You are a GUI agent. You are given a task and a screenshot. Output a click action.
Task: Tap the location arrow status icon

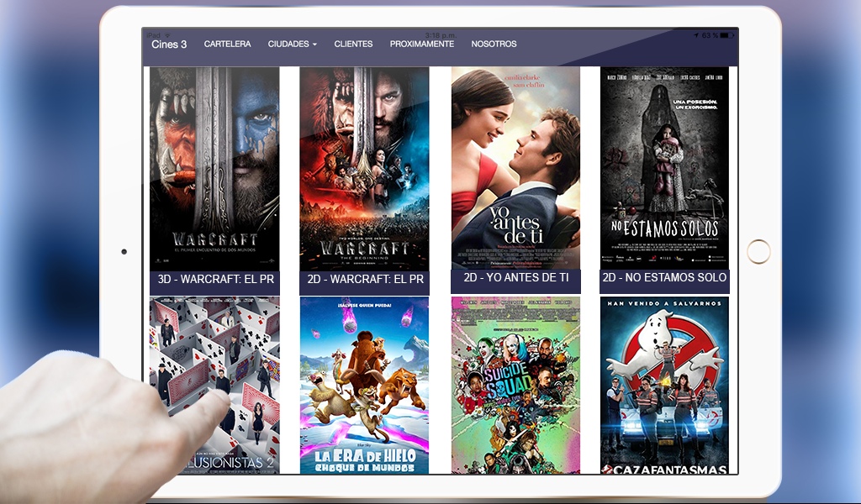(x=695, y=35)
